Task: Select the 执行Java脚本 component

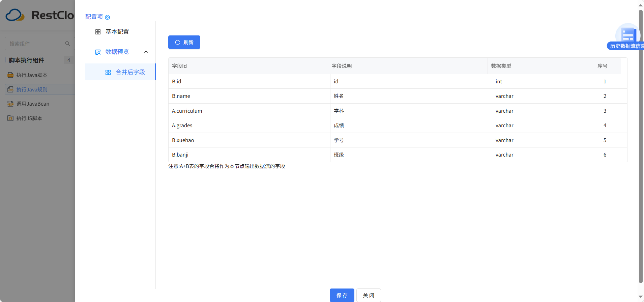Action: (40, 75)
